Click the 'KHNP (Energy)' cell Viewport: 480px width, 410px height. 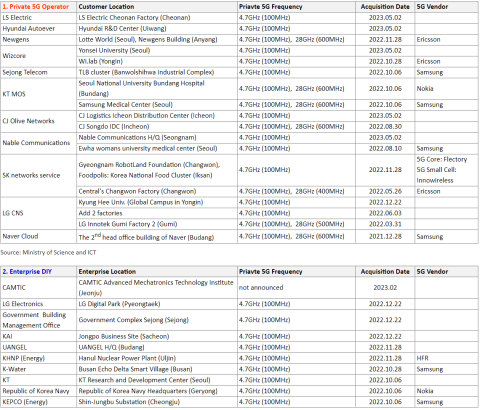coord(39,358)
